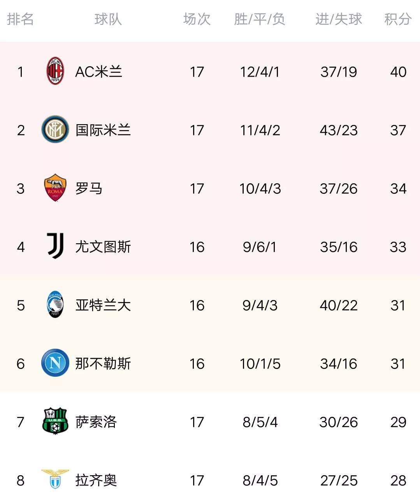
Task: Sort table by 积分 header
Action: click(x=398, y=19)
